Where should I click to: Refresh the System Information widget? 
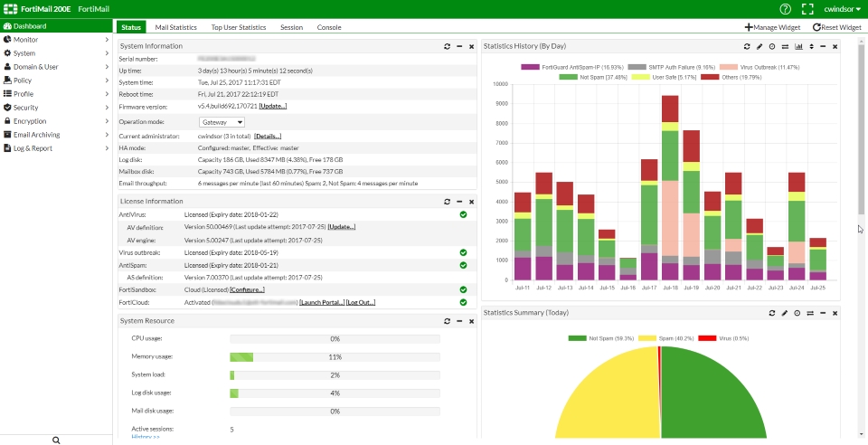pyautogui.click(x=447, y=46)
